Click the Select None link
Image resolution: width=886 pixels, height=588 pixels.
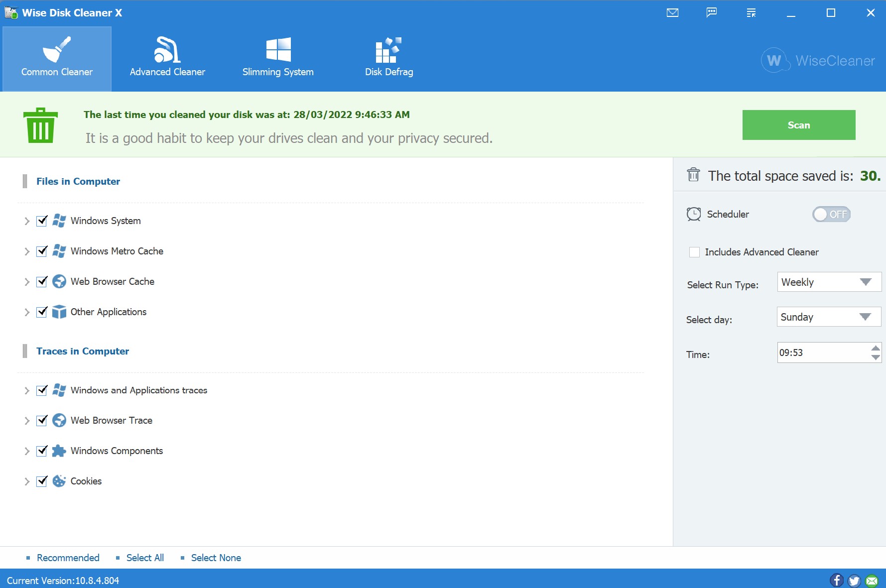tap(216, 558)
